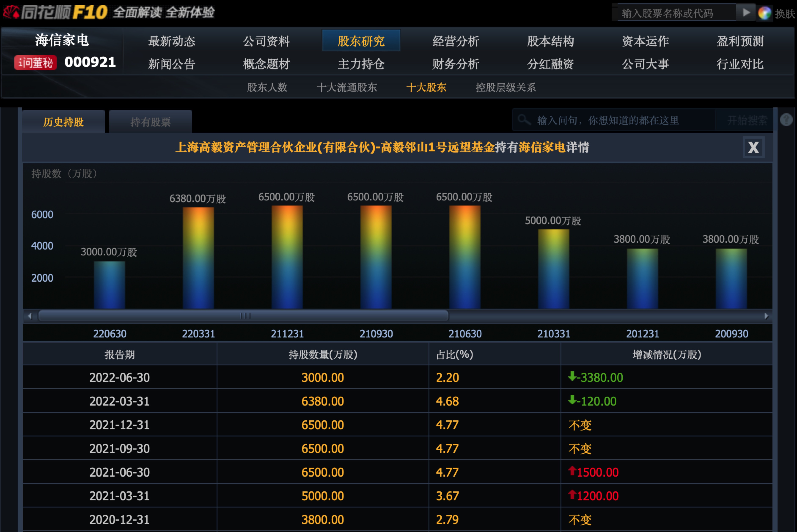Open the 公司大事 menu

[645, 64]
